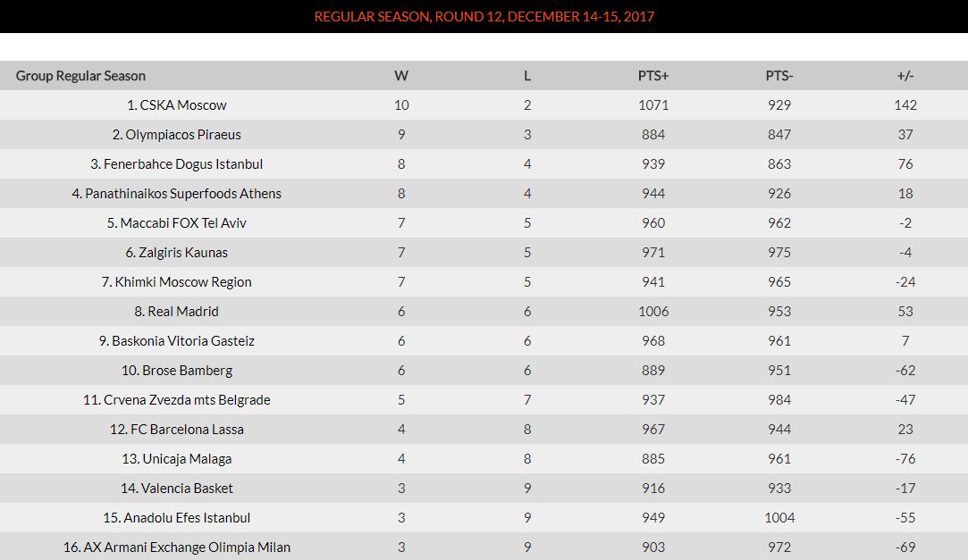Viewport: 968px width, 560px height.
Task: Select Olympiacos Piraeus in the standings
Action: [x=177, y=135]
